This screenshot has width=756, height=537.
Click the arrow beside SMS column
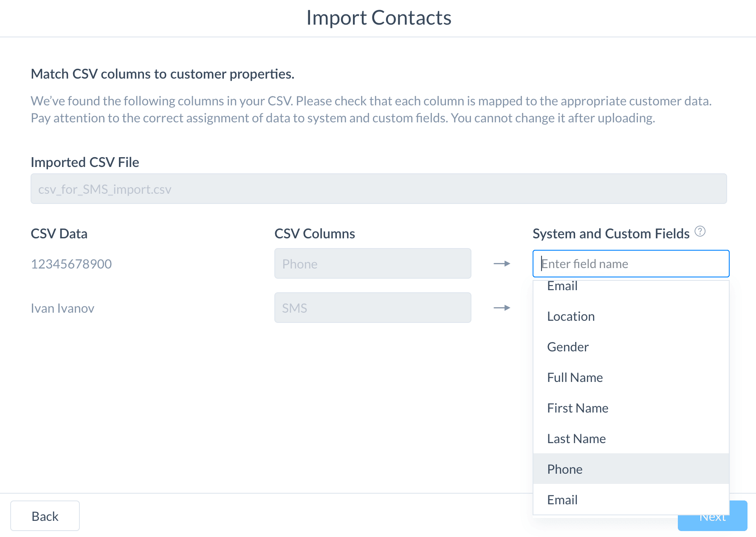pyautogui.click(x=502, y=308)
